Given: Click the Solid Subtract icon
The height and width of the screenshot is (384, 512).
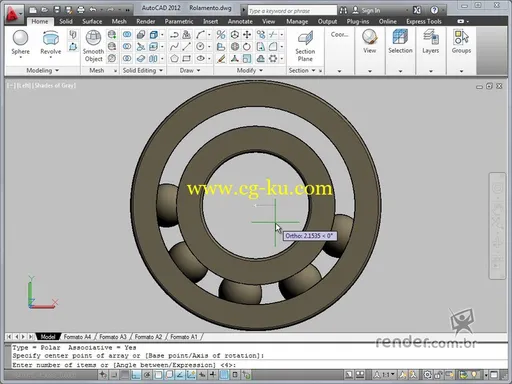Looking at the screenshot, I should tap(127, 46).
